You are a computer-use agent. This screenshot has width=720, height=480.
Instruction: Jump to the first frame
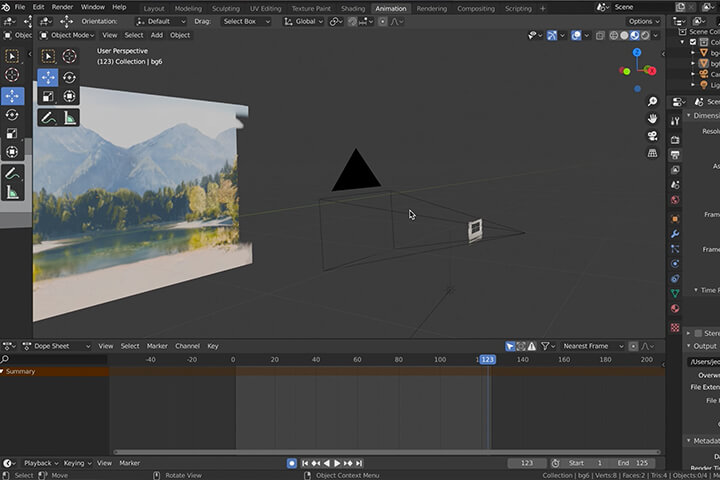[x=304, y=463]
